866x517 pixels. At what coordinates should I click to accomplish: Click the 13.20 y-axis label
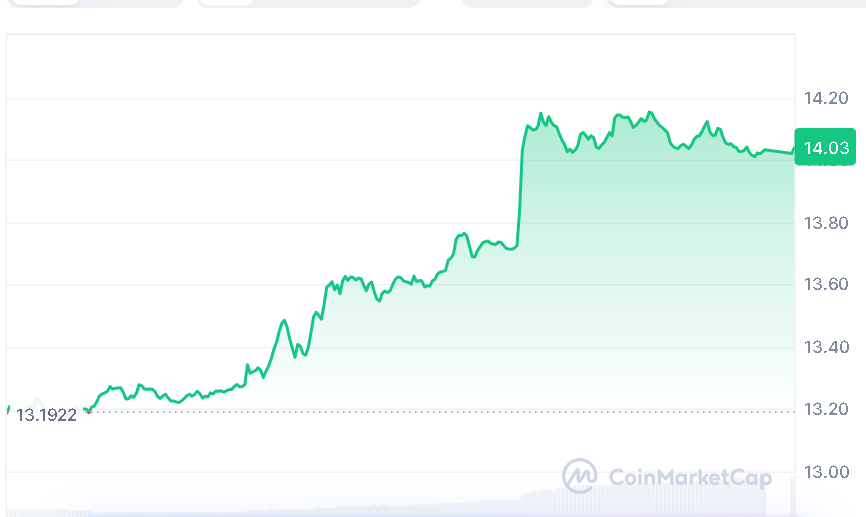tap(826, 410)
